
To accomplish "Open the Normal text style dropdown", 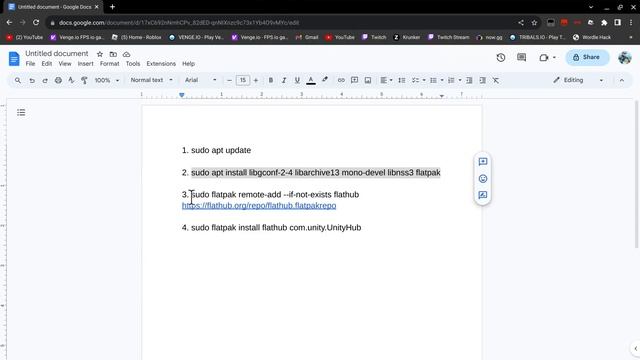I will pyautogui.click(x=151, y=80).
